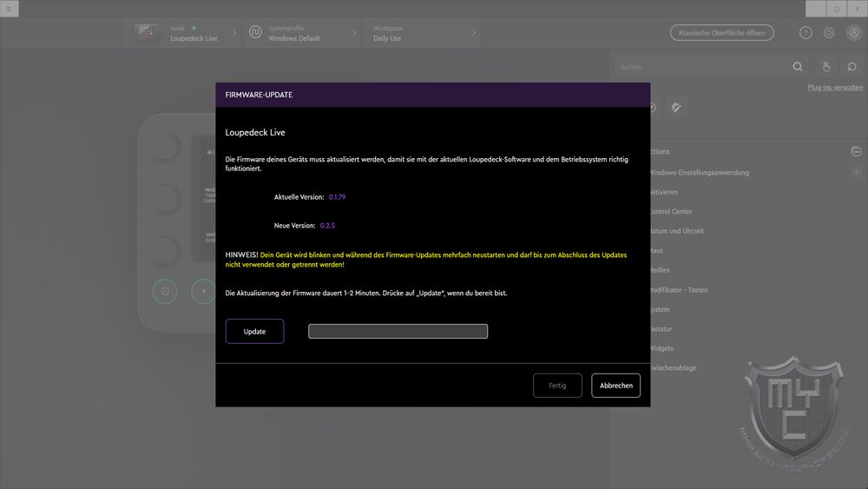868x489 pixels.
Task: Open the hamburger menu in title bar
Action: (x=9, y=9)
